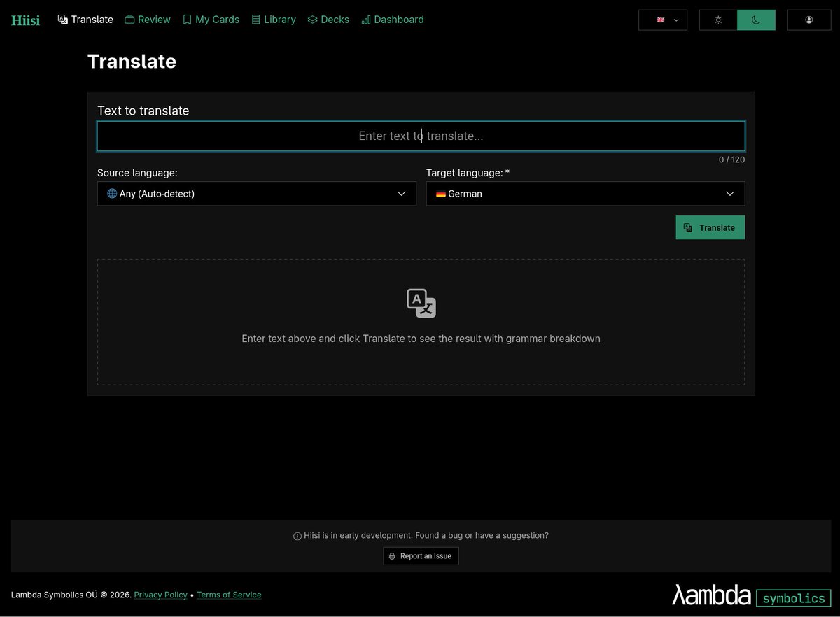Expand the Source language dropdown
The image size is (840, 617).
pos(256,194)
